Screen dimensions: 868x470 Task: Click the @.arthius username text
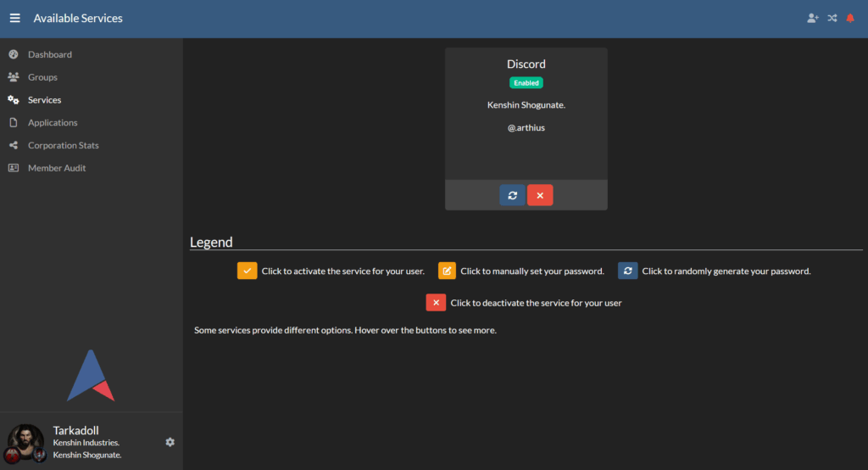click(x=526, y=127)
